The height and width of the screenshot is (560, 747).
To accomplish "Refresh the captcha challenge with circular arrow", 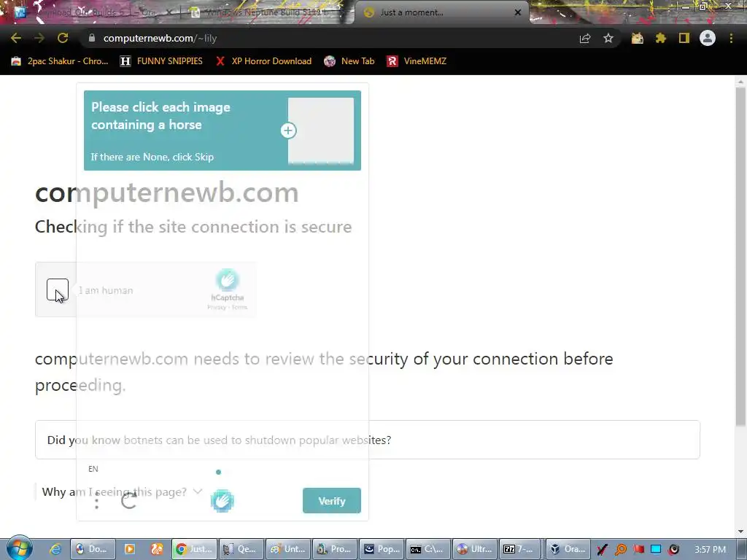I will 129,500.
